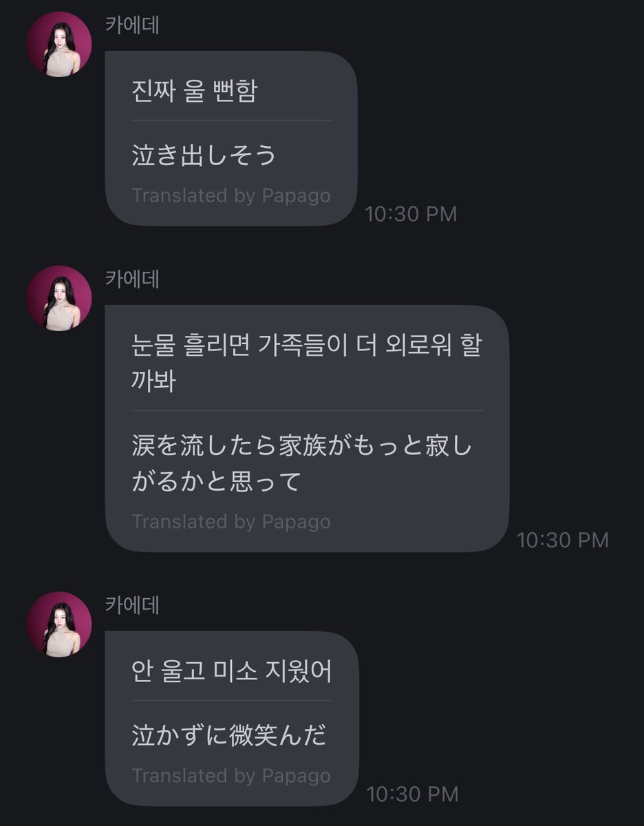The height and width of the screenshot is (826, 644).
Task: Click Translated by Papago under がるかと思って
Action: coord(230,522)
